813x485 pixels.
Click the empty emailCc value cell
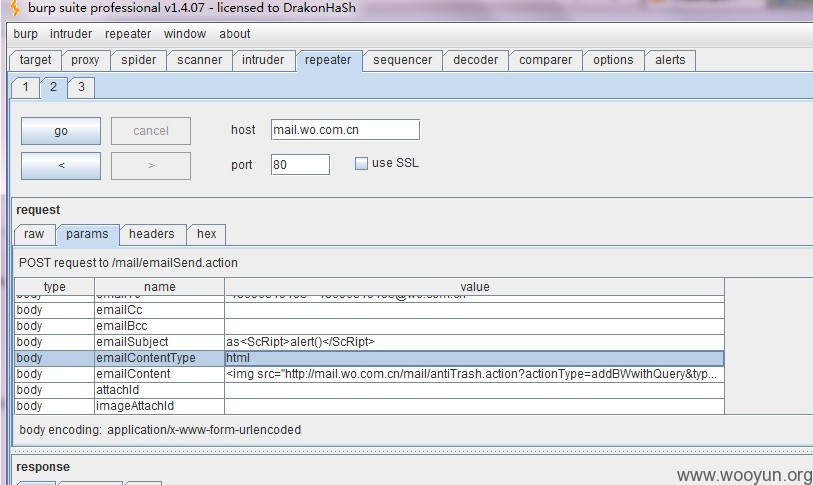(x=474, y=310)
